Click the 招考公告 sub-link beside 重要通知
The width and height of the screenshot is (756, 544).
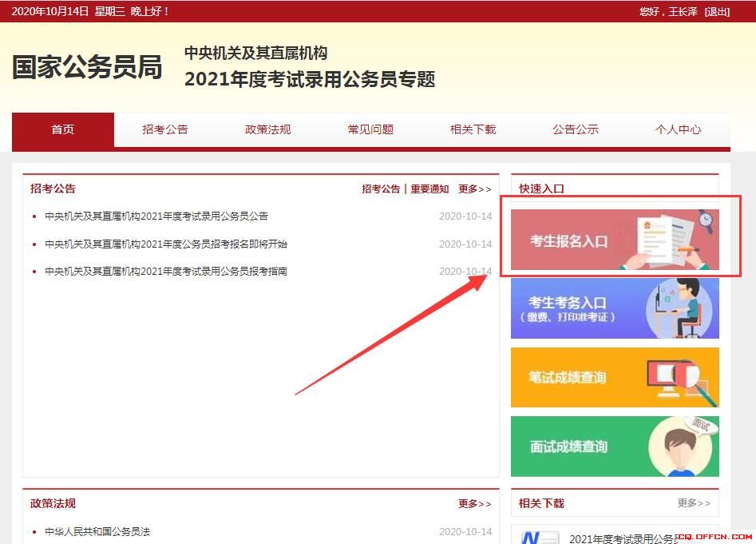[x=381, y=189]
